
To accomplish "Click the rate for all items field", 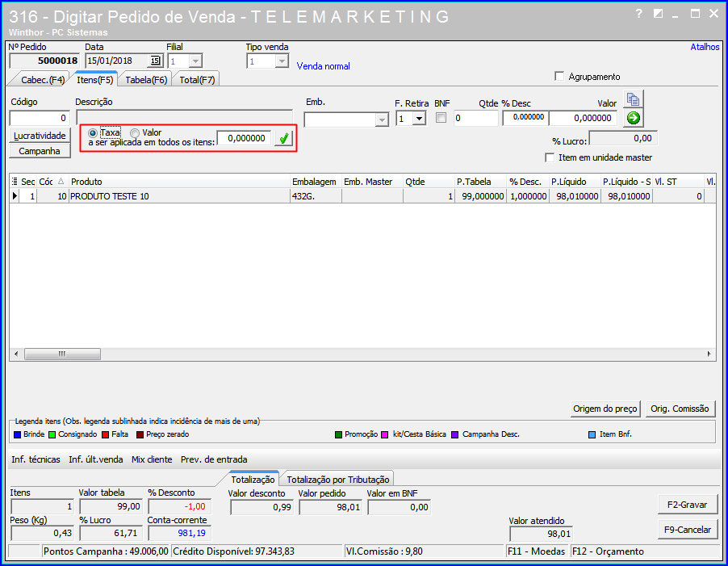I will pyautogui.click(x=245, y=138).
